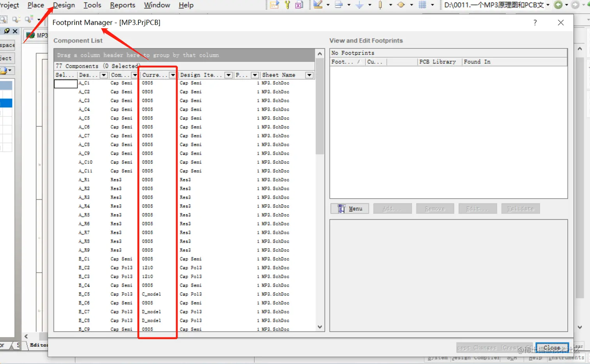The image size is (590, 364).
Task: Open the Part Count column filter dropdown
Action: (255, 75)
